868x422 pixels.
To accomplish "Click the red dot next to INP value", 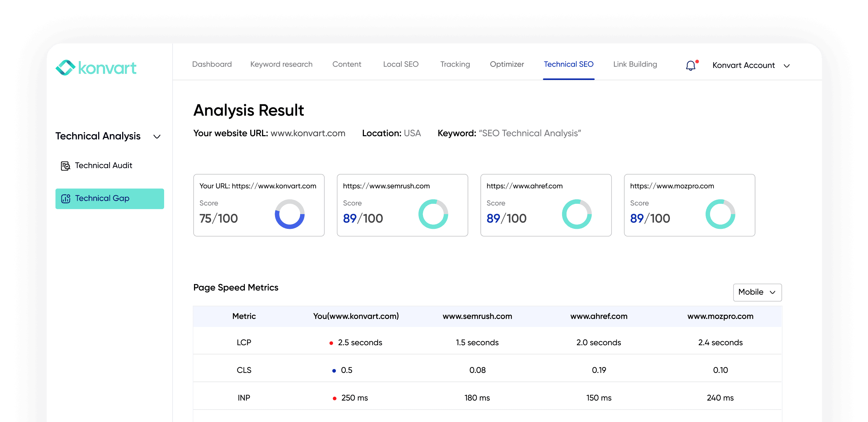I will (334, 398).
